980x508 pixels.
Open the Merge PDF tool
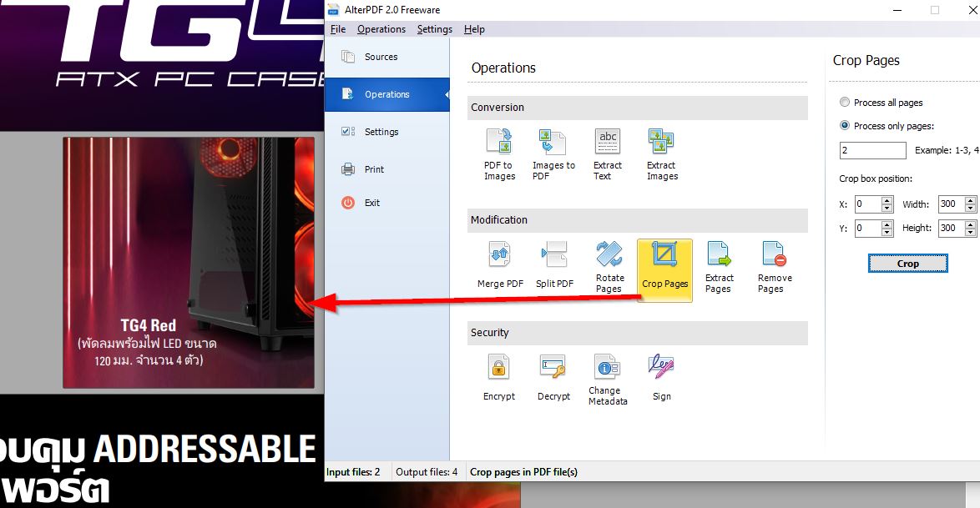coord(500,265)
